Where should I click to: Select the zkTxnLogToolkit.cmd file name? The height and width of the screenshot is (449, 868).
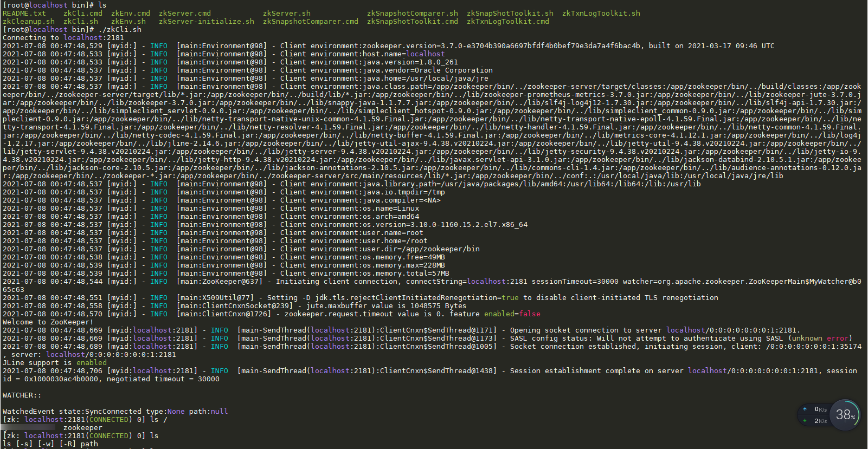(508, 21)
